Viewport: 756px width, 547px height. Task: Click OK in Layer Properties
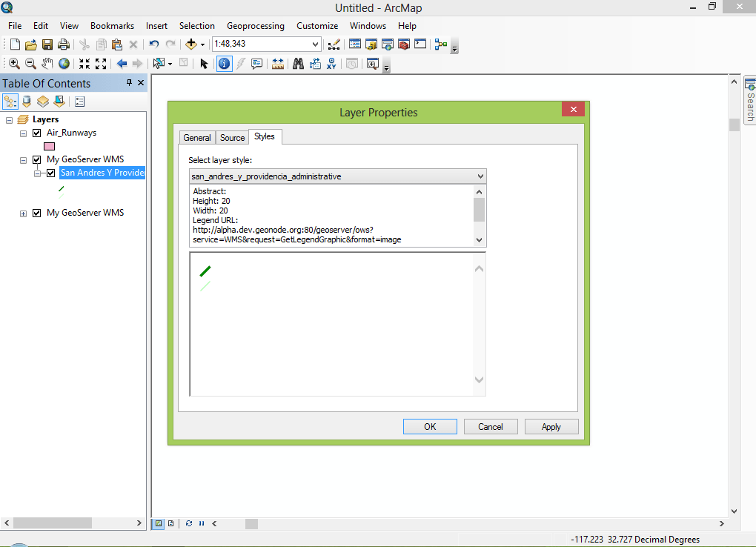[430, 427]
